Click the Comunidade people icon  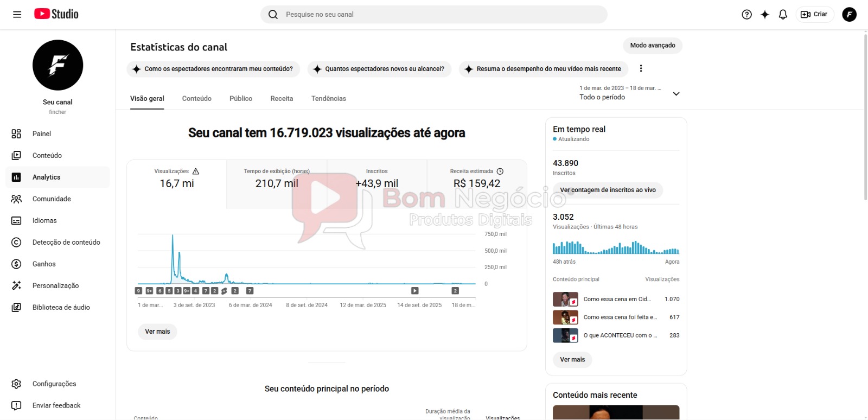pos(16,199)
